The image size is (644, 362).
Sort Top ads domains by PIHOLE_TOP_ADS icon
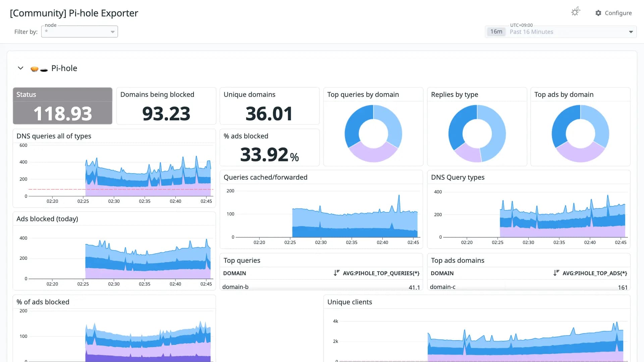(556, 273)
